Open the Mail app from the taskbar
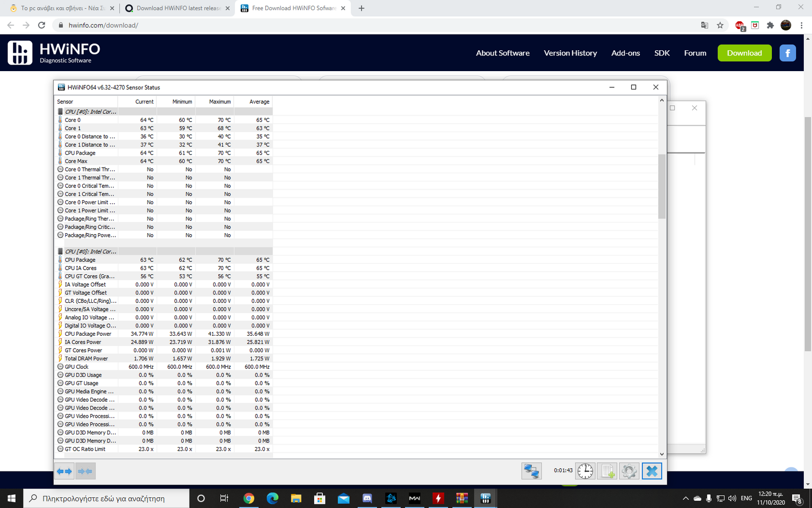 [344, 498]
